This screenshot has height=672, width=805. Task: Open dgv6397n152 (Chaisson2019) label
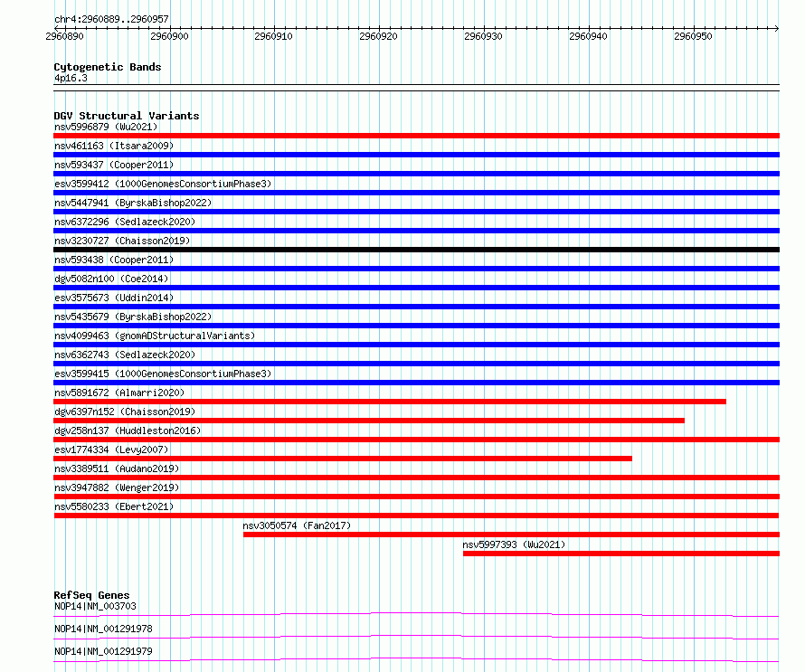(x=125, y=412)
